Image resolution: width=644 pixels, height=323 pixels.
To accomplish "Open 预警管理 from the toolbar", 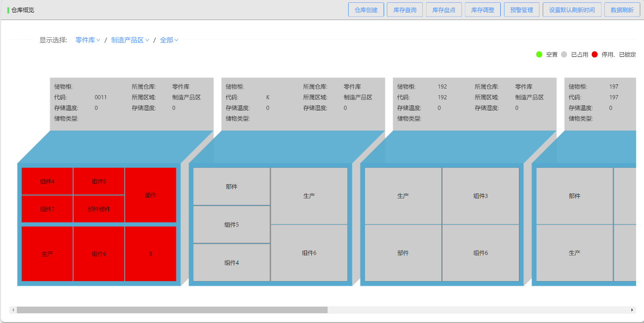I will pyautogui.click(x=522, y=10).
